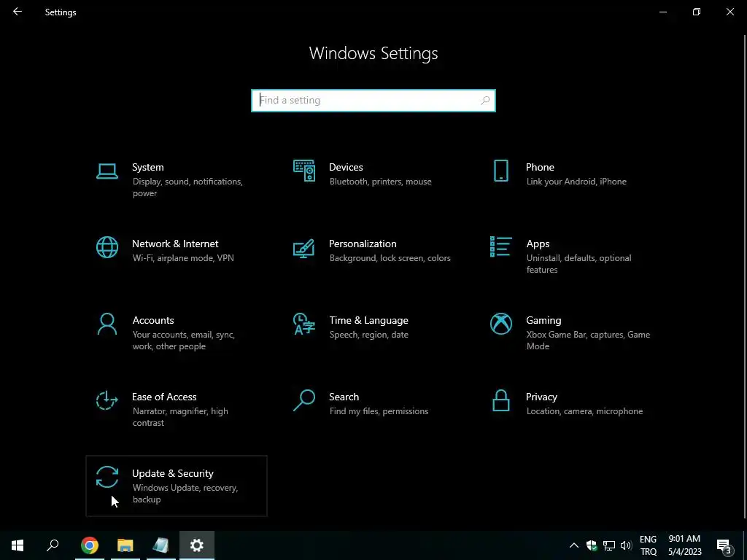
Task: Open the System settings title
Action: [147, 167]
